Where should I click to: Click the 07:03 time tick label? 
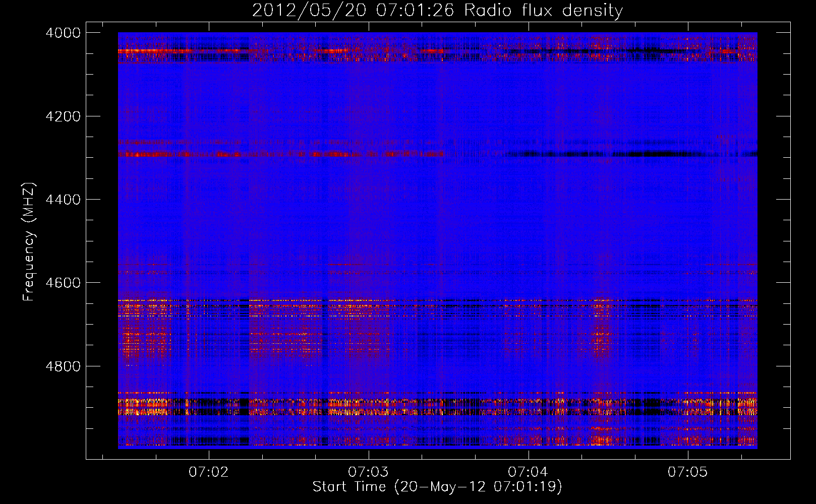tap(369, 472)
